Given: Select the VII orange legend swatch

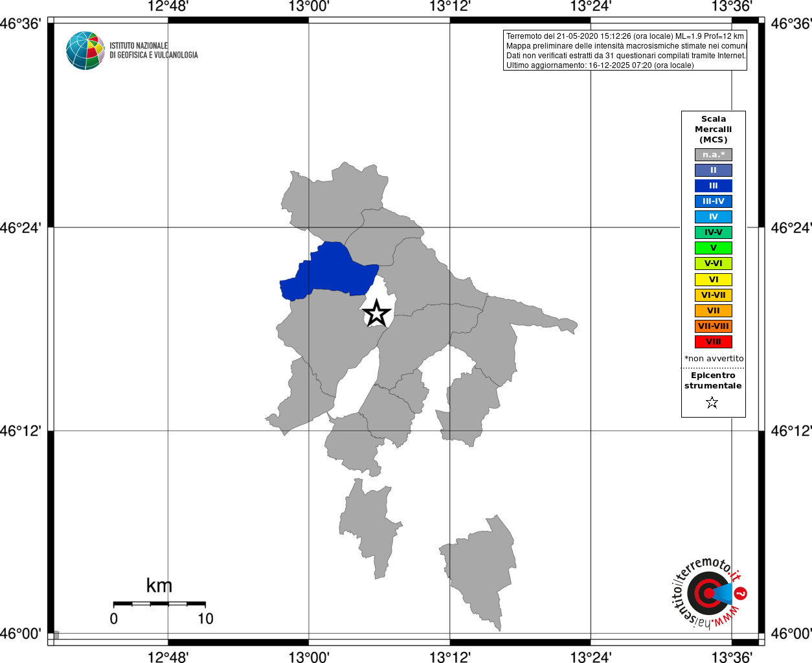Looking at the screenshot, I should [713, 311].
